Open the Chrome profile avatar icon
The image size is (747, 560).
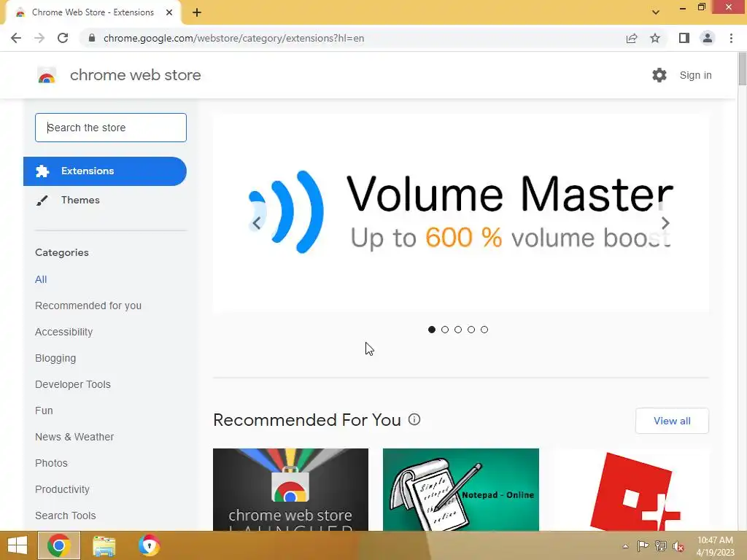pos(708,38)
